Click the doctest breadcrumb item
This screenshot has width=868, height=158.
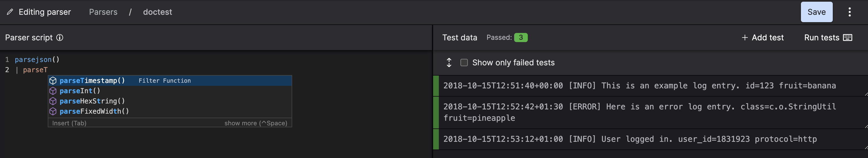(157, 12)
